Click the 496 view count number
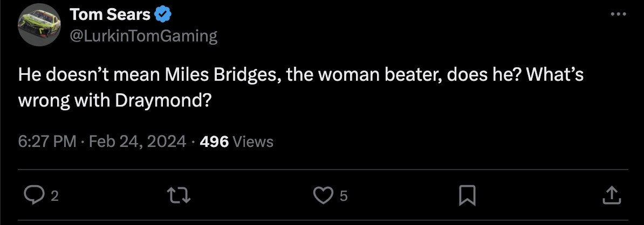 [214, 142]
